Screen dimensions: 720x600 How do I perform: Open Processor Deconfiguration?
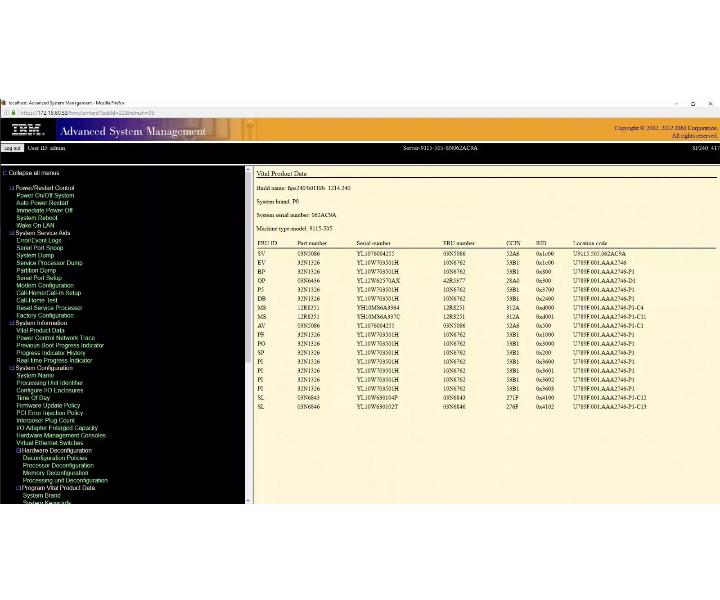58,465
